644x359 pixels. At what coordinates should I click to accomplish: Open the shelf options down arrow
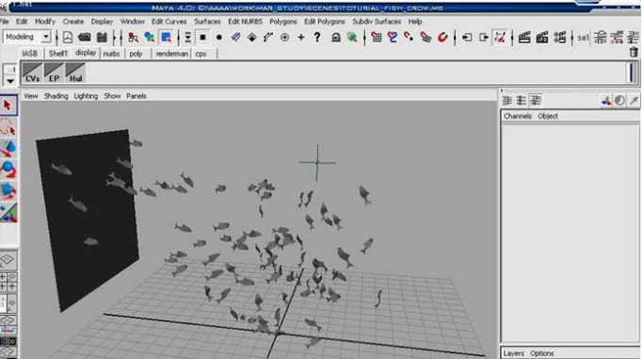[9, 81]
